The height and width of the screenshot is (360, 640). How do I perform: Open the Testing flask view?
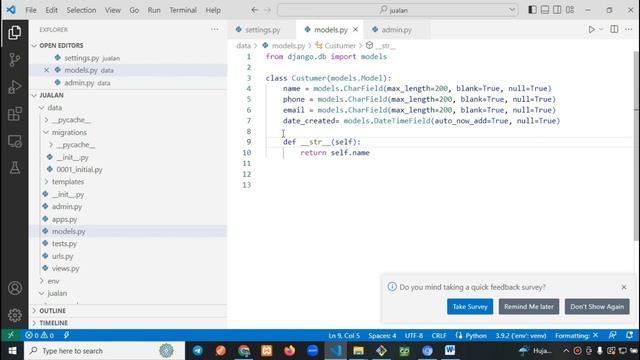coord(14,168)
